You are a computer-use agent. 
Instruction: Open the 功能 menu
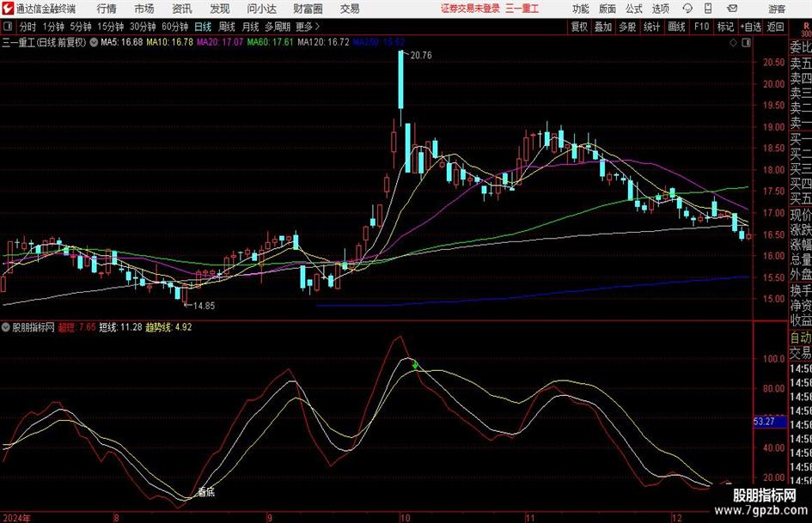(581, 9)
